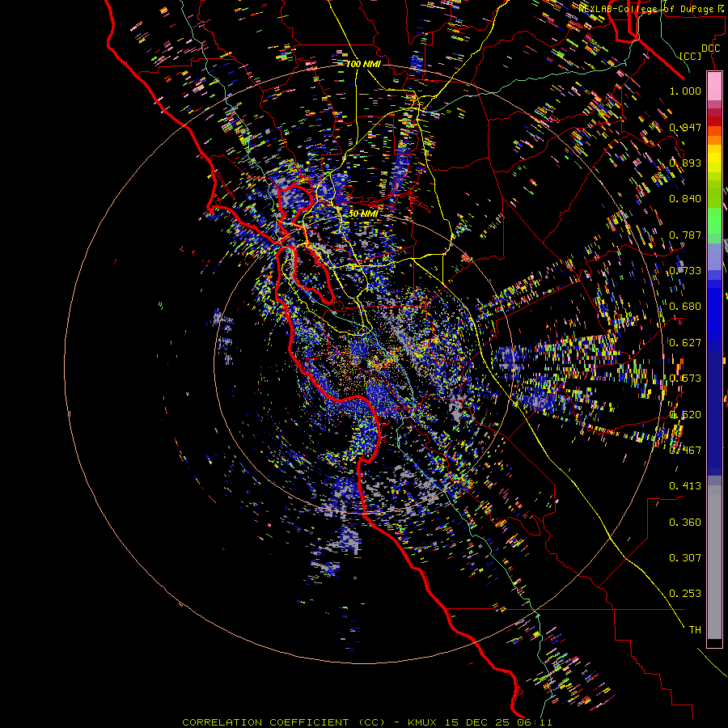728x728 pixels.
Task: Click the "TH" threshold legend label
Action: pos(695,630)
